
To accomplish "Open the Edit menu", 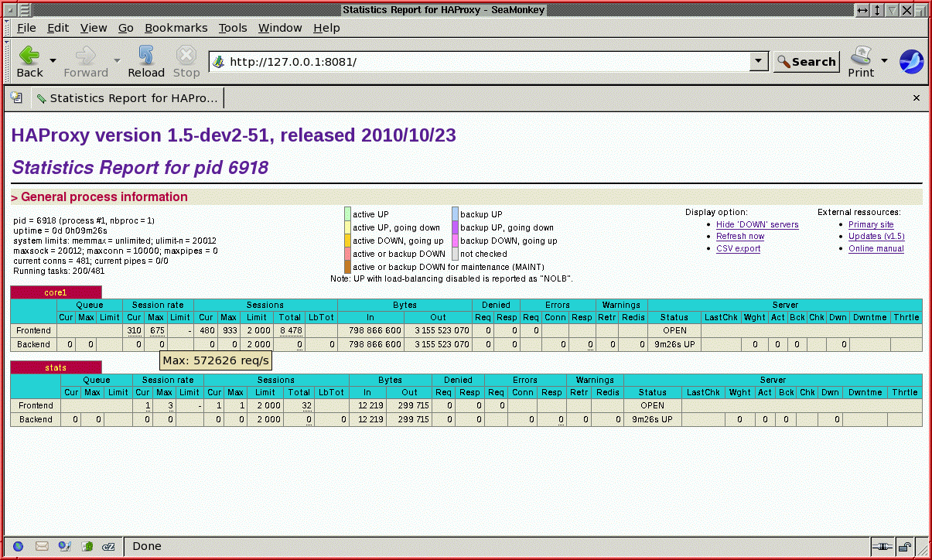I will [x=58, y=27].
